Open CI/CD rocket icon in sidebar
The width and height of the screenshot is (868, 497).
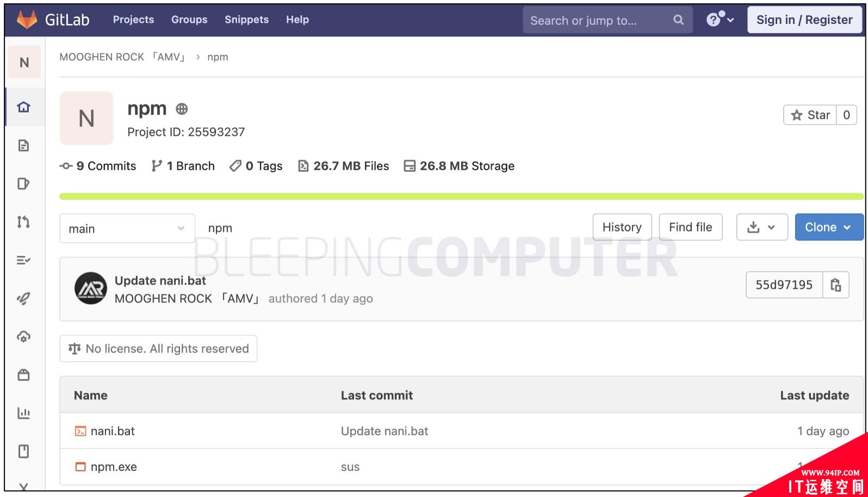[x=23, y=298]
